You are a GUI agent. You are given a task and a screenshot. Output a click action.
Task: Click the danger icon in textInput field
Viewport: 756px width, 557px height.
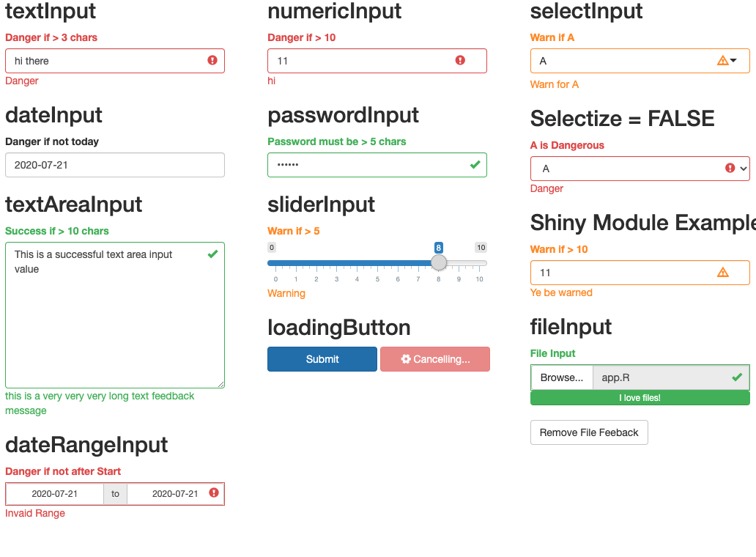[212, 60]
